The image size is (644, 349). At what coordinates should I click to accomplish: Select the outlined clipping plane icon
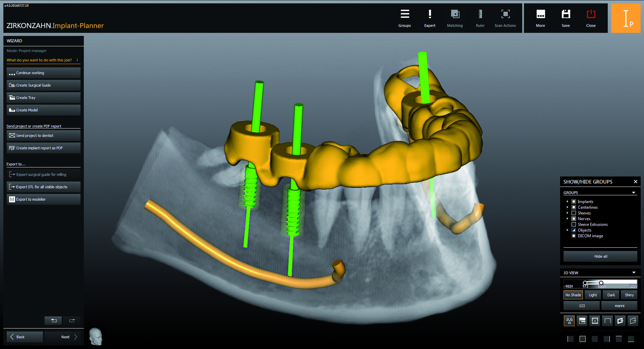(633, 321)
